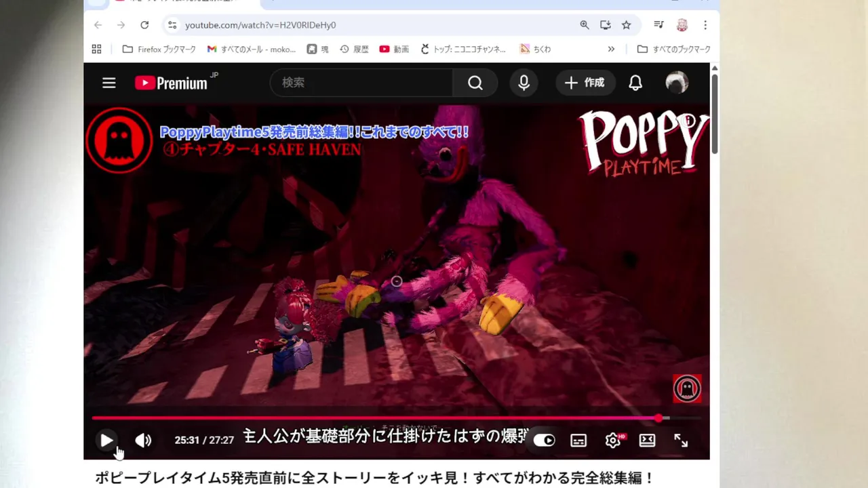Image resolution: width=868 pixels, height=488 pixels.
Task: Mute the video with the speaker icon
Action: 143,441
